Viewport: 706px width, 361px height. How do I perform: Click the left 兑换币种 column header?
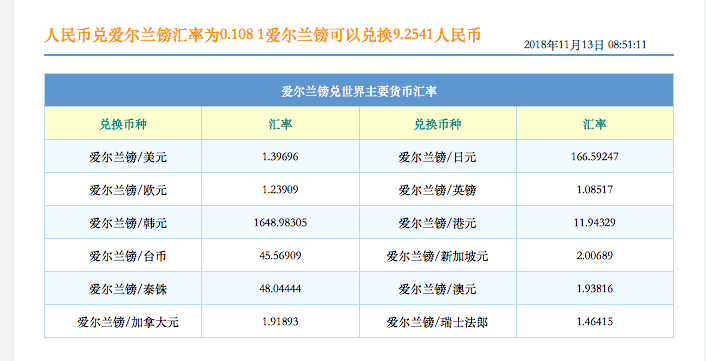[x=123, y=125]
